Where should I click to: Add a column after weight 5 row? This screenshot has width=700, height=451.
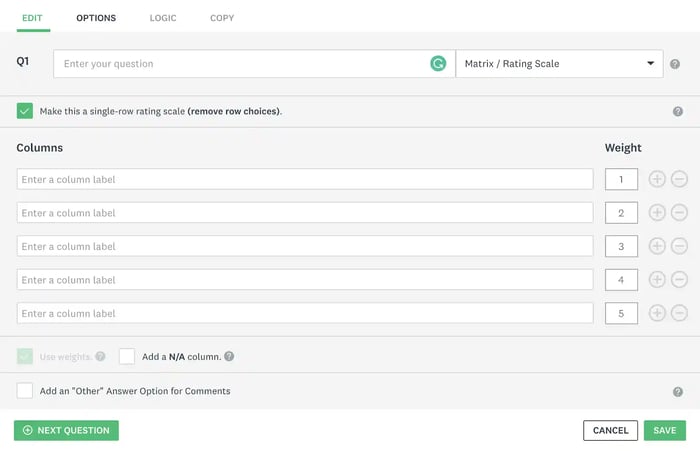(x=657, y=313)
